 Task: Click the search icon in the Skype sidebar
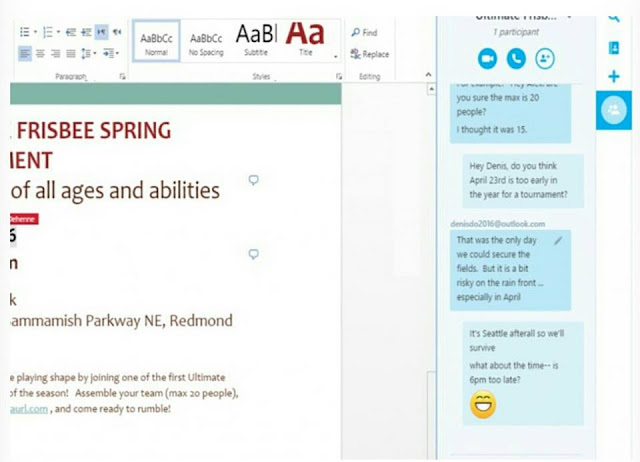pyautogui.click(x=614, y=18)
